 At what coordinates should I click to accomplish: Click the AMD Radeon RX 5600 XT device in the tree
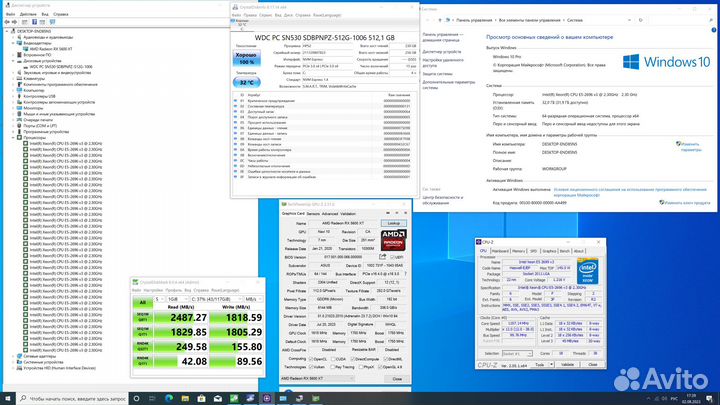click(x=51, y=49)
